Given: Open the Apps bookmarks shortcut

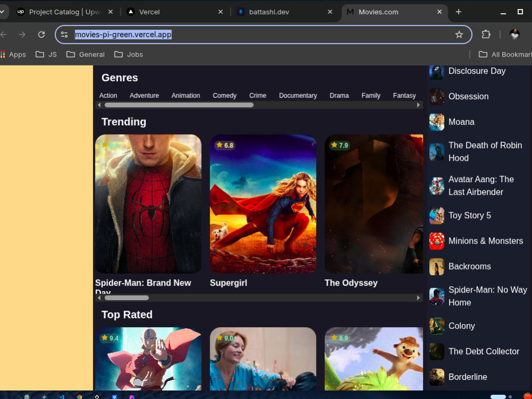Looking at the screenshot, I should pyautogui.click(x=13, y=54).
